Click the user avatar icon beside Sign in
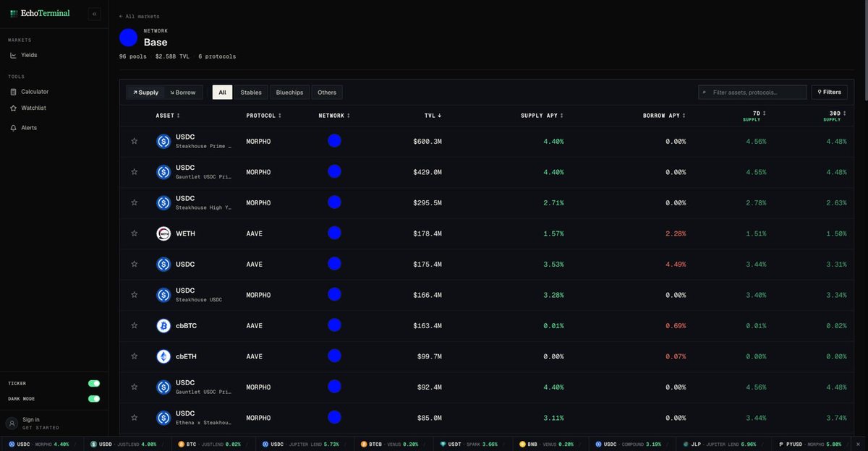The image size is (868, 451). coord(12,424)
